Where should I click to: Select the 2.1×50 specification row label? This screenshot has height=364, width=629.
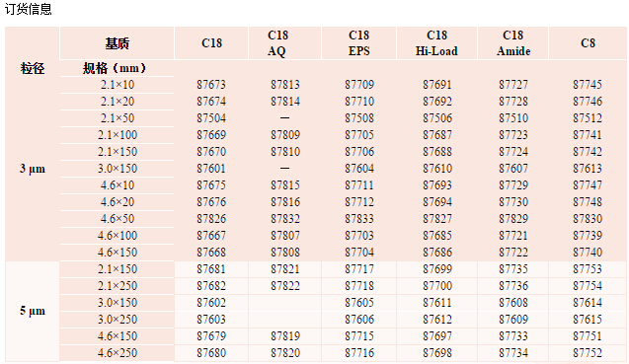point(118,118)
